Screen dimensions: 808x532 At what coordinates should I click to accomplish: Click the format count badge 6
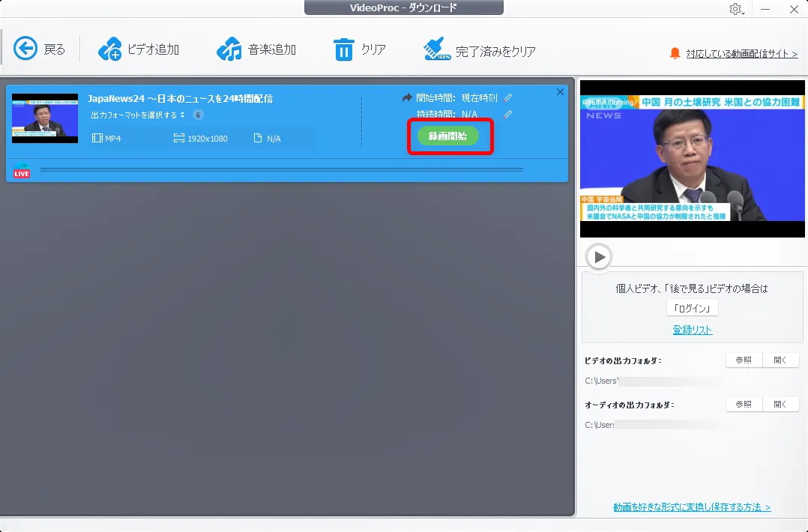198,115
